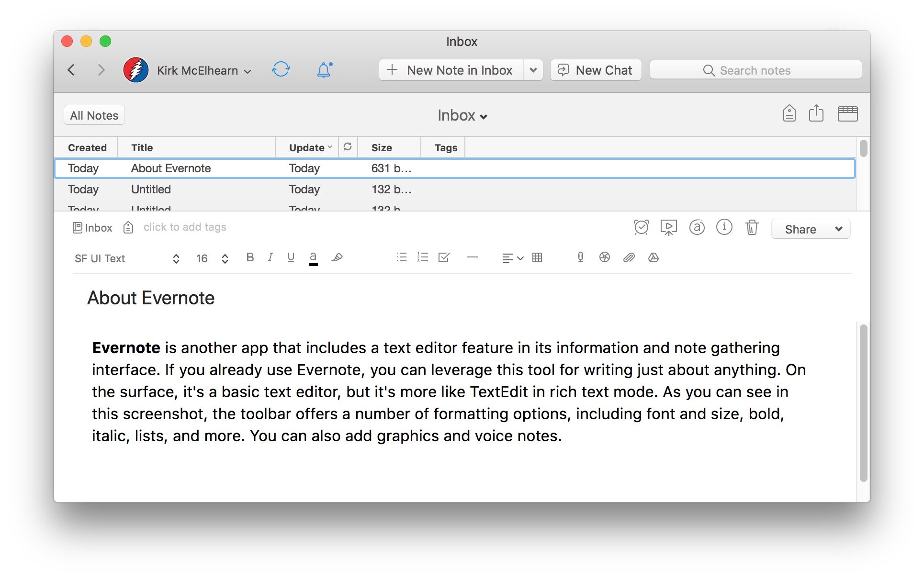This screenshot has height=579, width=924.
Task: Insert a numbered list
Action: tap(423, 257)
